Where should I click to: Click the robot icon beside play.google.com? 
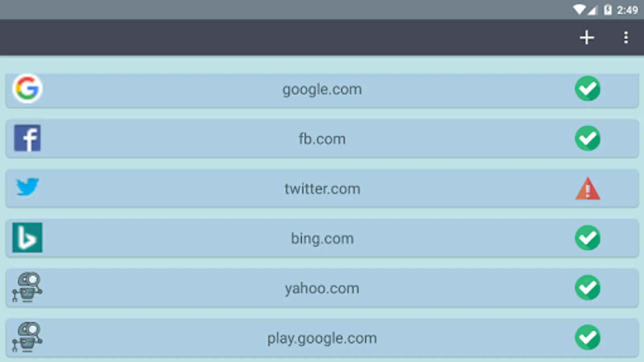click(27, 337)
